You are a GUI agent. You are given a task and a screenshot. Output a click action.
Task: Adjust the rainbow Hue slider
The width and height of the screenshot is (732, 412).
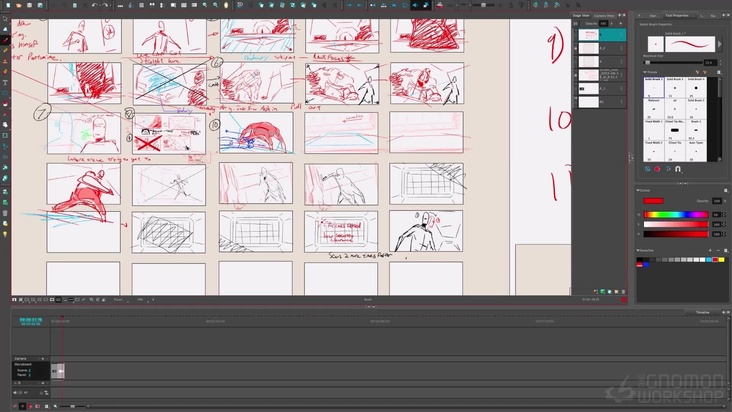click(676, 215)
